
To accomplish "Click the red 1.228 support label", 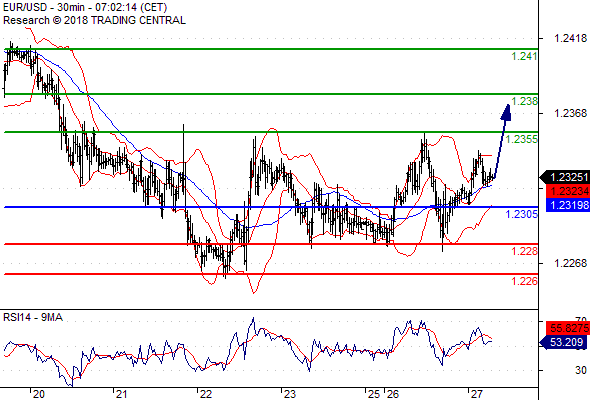I will click(524, 251).
